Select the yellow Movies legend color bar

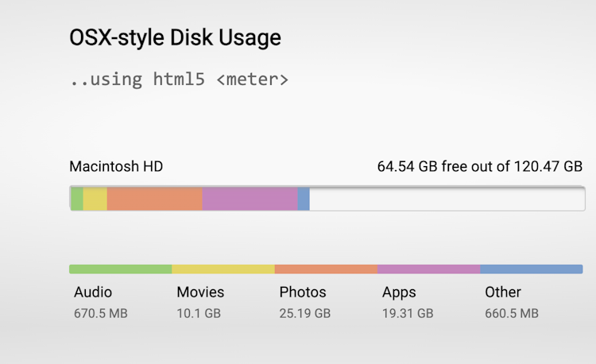pos(223,269)
